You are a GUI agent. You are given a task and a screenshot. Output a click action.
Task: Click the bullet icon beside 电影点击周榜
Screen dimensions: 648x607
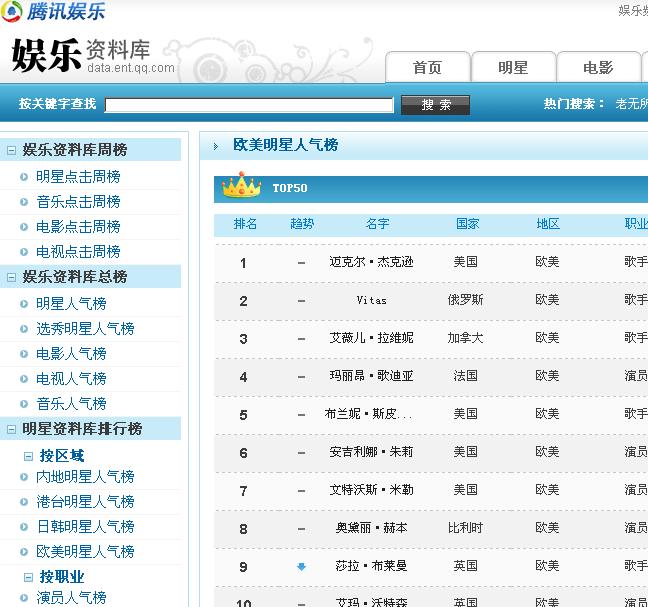[24, 227]
